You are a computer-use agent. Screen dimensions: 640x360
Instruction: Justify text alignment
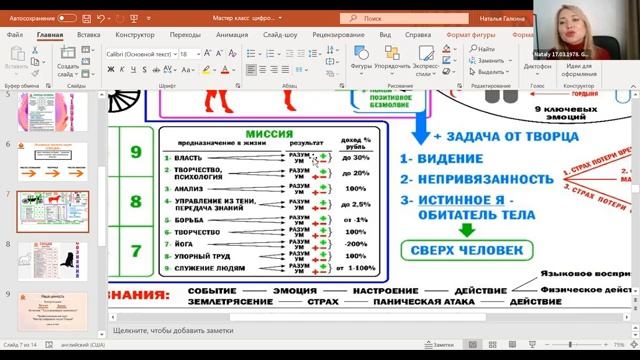point(285,70)
